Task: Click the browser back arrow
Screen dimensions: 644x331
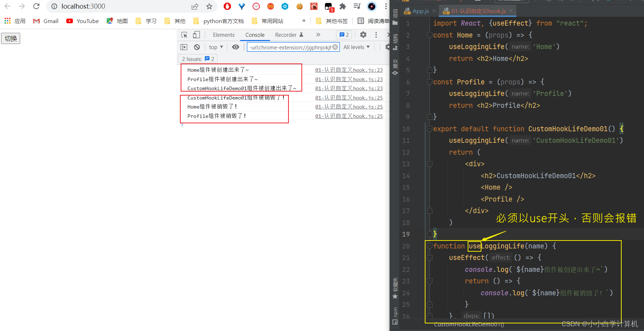Action: click(x=8, y=6)
